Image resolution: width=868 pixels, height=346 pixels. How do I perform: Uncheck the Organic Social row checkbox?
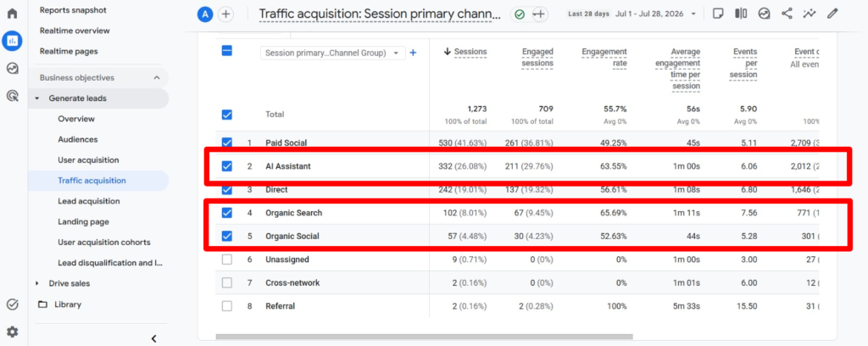227,236
